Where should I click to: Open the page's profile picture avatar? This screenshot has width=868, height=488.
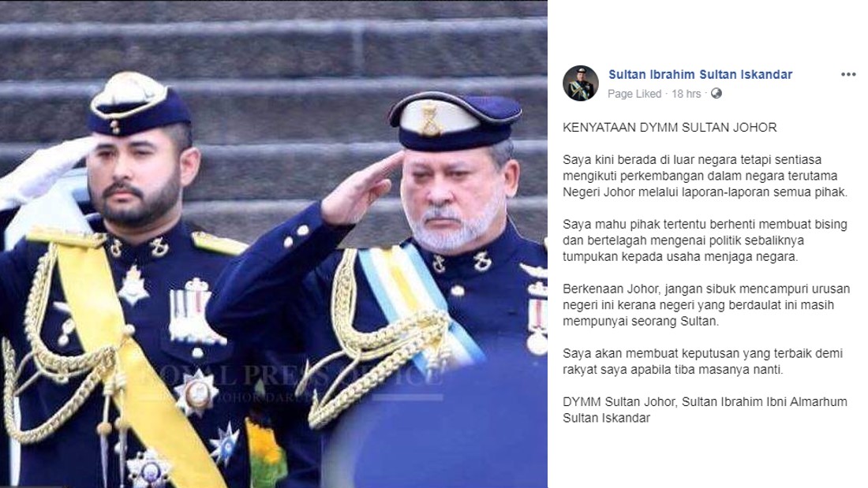point(581,83)
